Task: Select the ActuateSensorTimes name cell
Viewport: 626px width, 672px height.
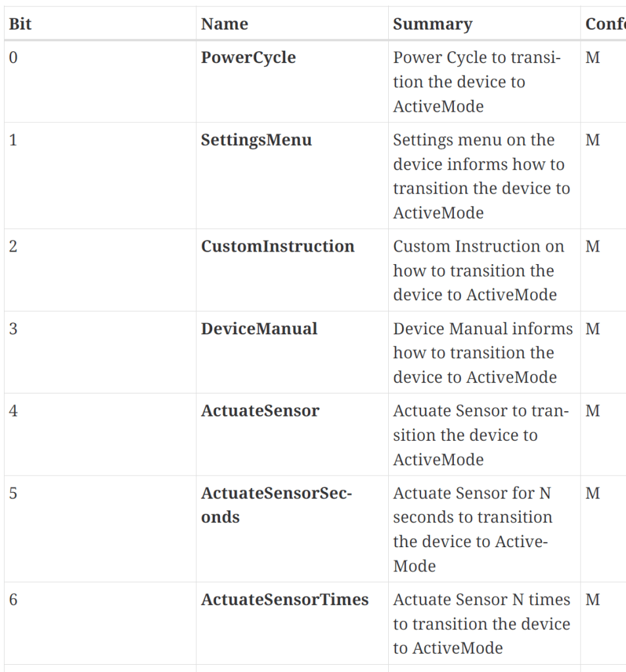Action: coord(284,600)
